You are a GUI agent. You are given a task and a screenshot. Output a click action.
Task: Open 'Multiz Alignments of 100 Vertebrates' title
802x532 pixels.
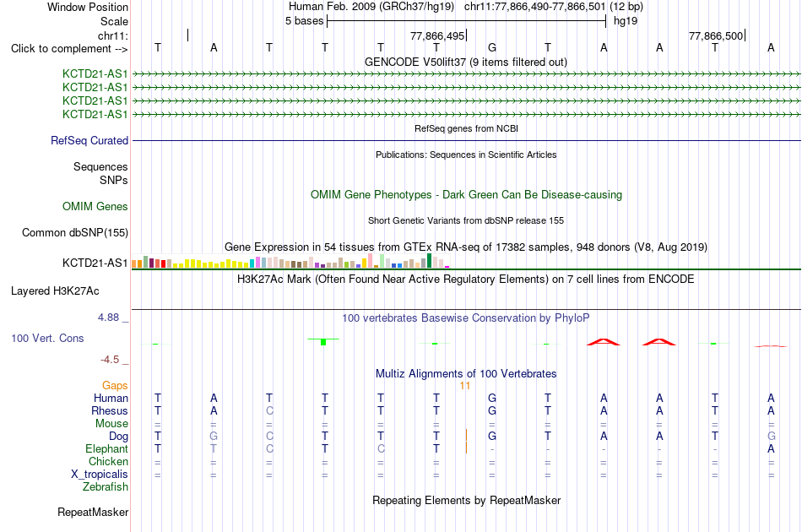pyautogui.click(x=466, y=373)
